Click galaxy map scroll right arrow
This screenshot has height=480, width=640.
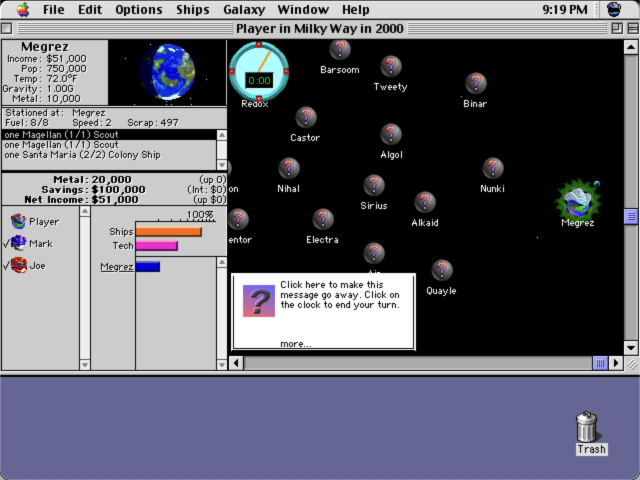tap(616, 363)
